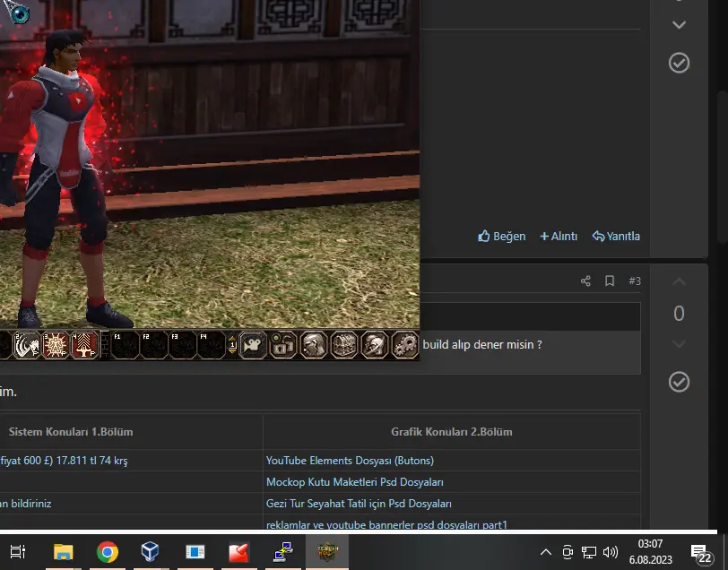Expand the hidden system tray icons

546,552
